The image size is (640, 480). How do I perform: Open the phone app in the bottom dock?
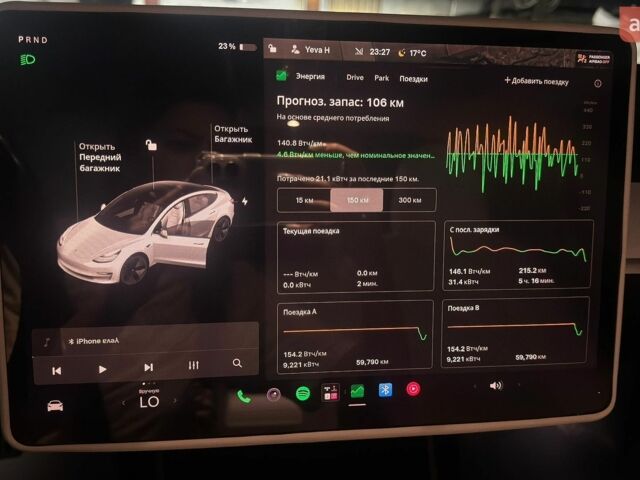tap(244, 396)
